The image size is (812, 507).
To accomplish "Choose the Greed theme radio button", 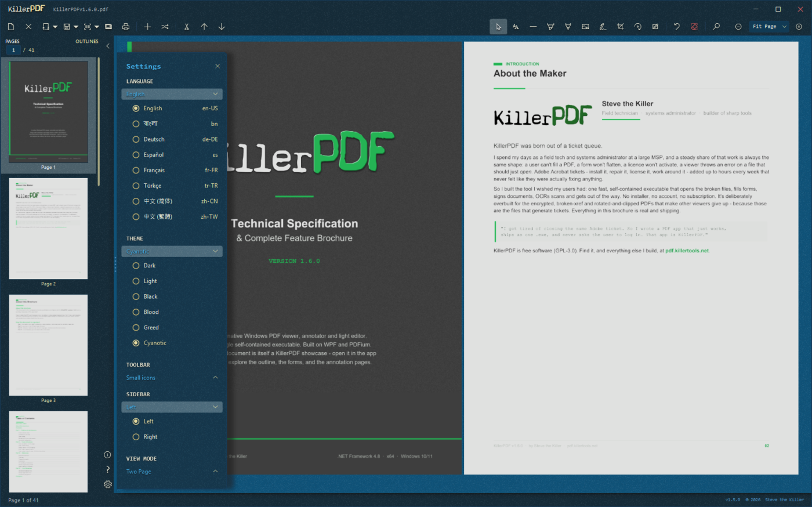I will 136,328.
